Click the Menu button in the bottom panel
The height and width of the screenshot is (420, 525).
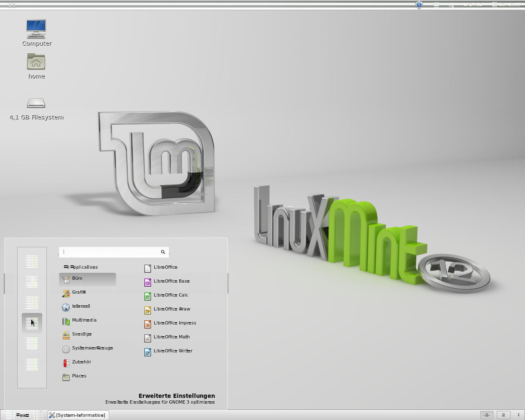tap(17, 415)
